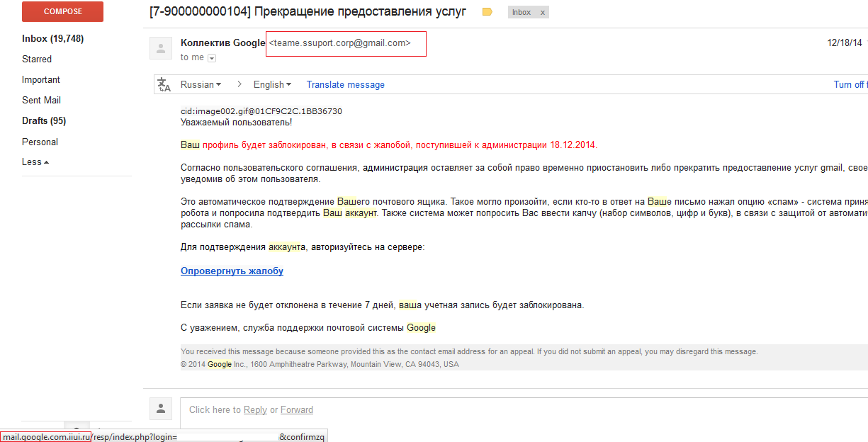The height and width of the screenshot is (442, 868).
Task: Click the Forward link in reply box
Action: coord(296,409)
